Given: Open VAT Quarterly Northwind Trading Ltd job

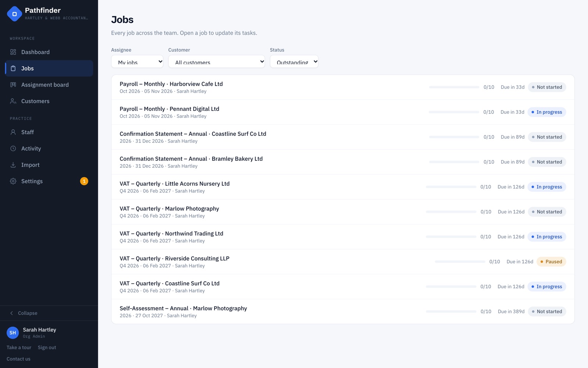Looking at the screenshot, I should [343, 237].
